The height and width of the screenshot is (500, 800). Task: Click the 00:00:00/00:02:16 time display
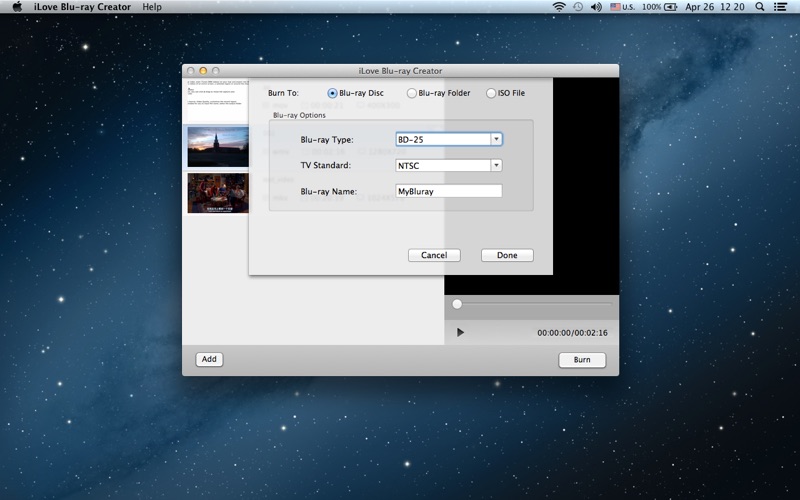tap(572, 333)
